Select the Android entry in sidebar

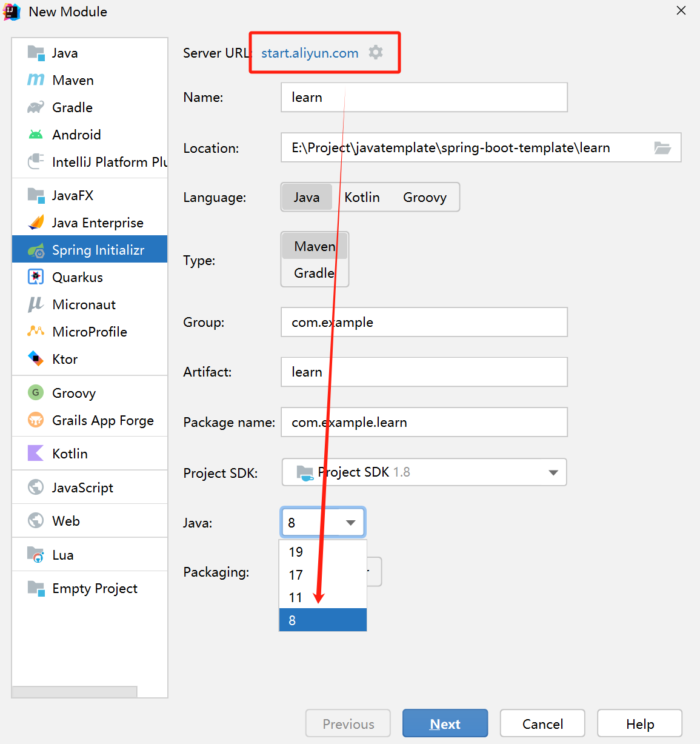coord(90,135)
